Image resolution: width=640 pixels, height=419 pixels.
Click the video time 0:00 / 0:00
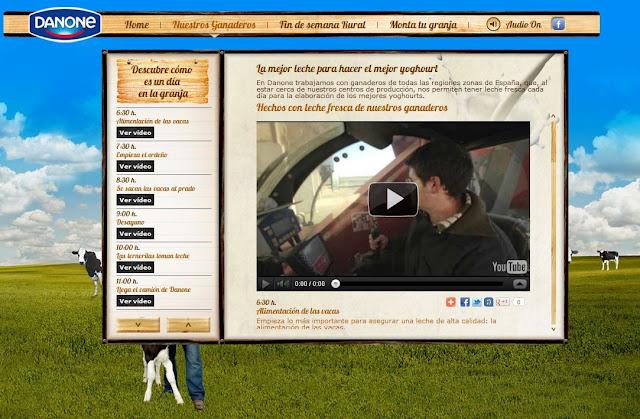[310, 284]
